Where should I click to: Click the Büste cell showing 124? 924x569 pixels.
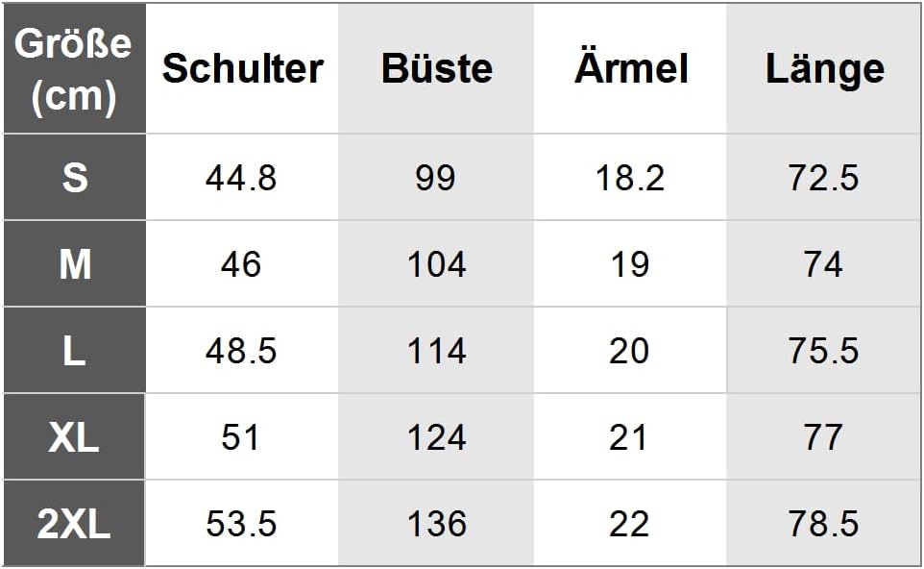436,437
